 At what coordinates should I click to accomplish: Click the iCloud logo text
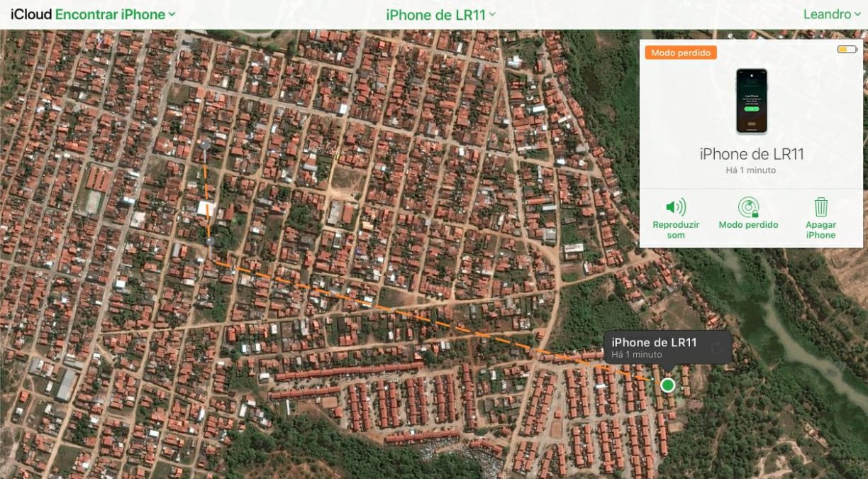31,14
